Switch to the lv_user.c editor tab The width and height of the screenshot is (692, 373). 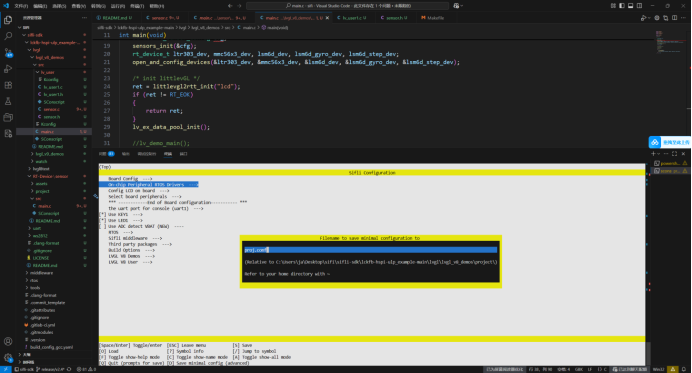[354, 18]
